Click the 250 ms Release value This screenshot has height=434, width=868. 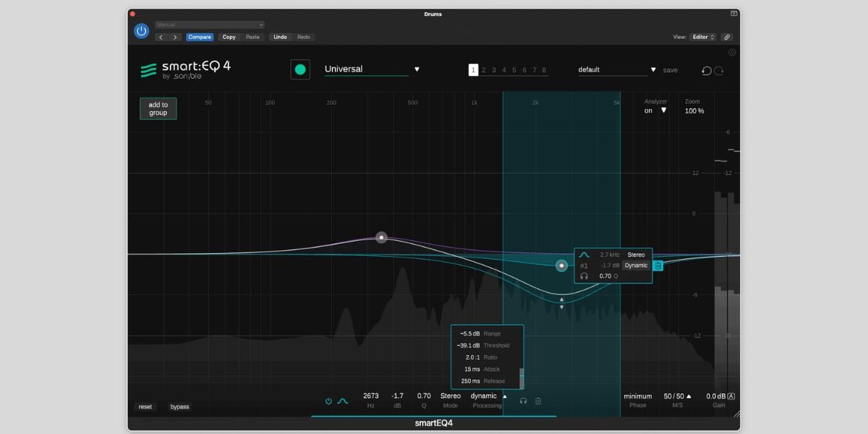470,381
